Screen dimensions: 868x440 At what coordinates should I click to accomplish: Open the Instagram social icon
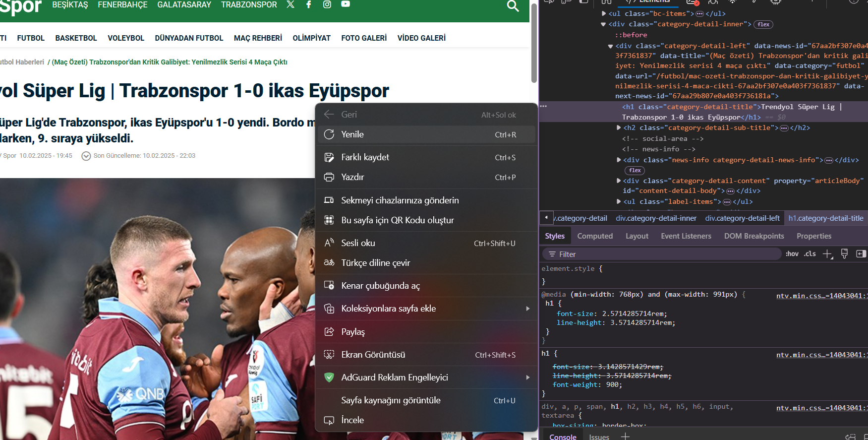(327, 4)
